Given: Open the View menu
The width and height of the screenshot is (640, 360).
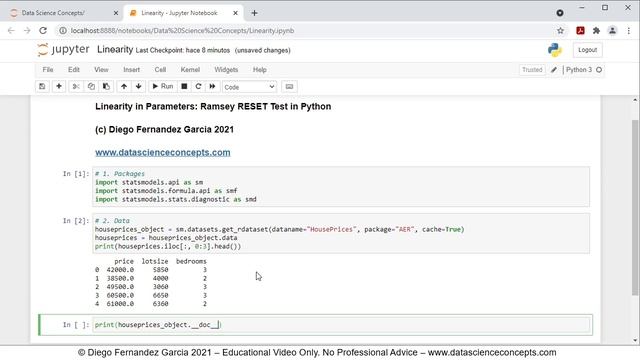Looking at the screenshot, I should (x=101, y=70).
